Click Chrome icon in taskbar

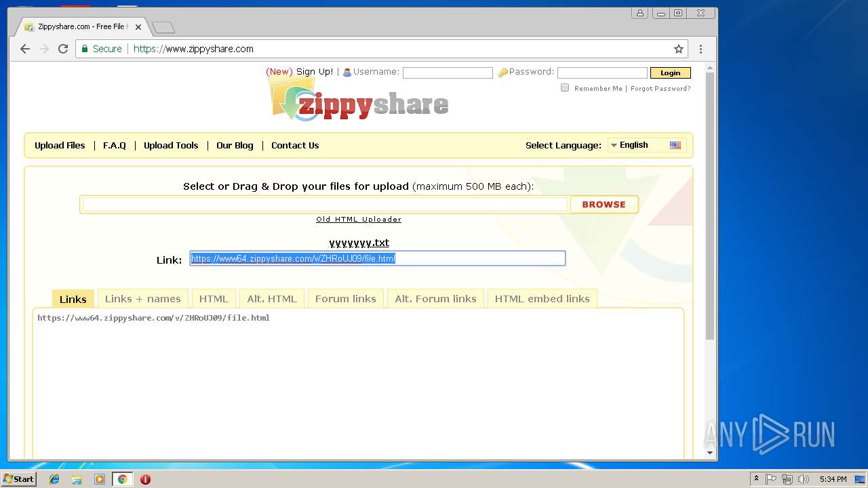point(122,479)
